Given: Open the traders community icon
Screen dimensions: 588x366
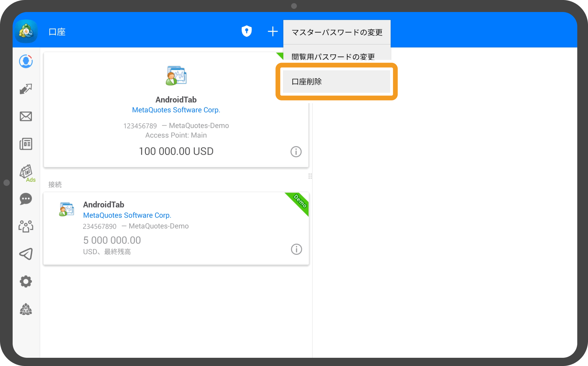Looking at the screenshot, I should [26, 226].
